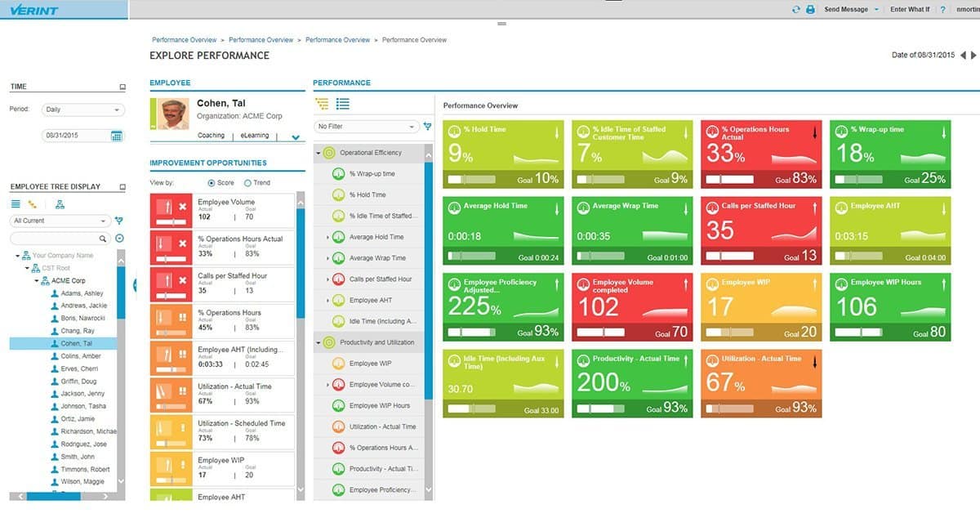The height and width of the screenshot is (518, 980).
Task: Open the Send Message menu
Action: (x=846, y=9)
